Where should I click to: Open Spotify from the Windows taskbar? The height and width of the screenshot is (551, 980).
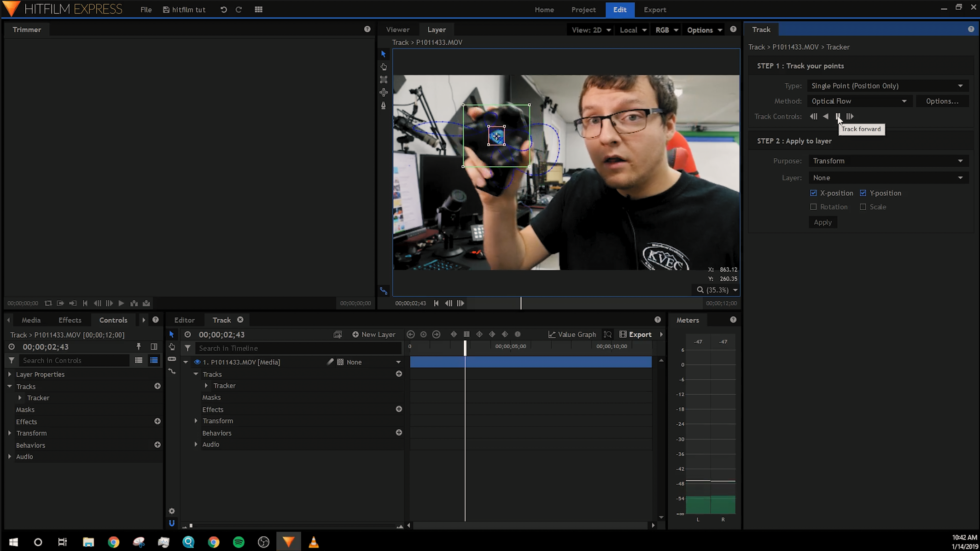(239, 542)
